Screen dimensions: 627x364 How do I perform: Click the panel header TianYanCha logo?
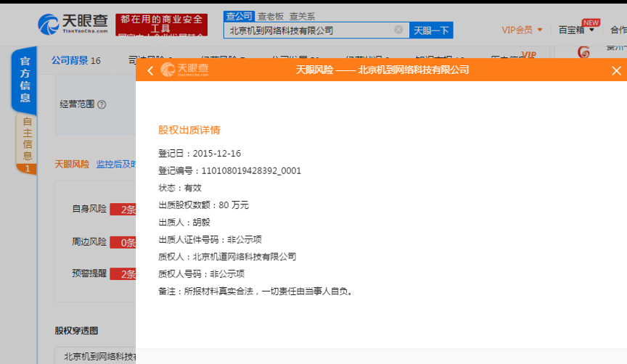coord(185,70)
